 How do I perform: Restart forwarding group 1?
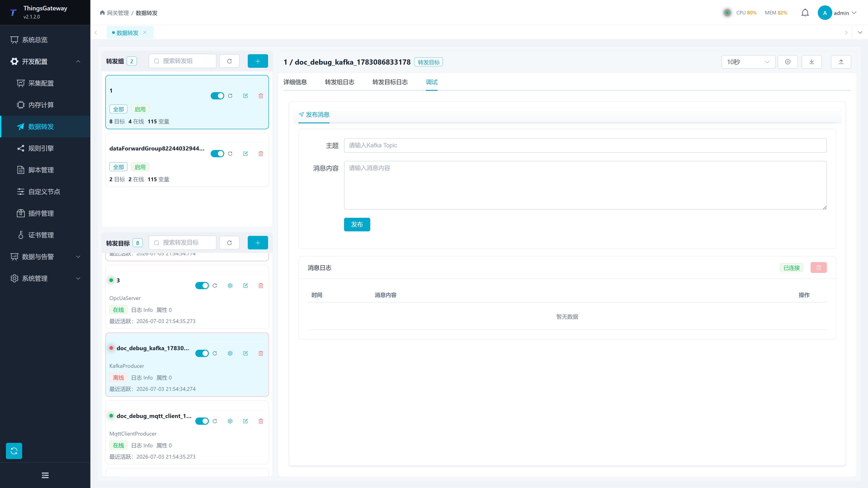coord(230,96)
